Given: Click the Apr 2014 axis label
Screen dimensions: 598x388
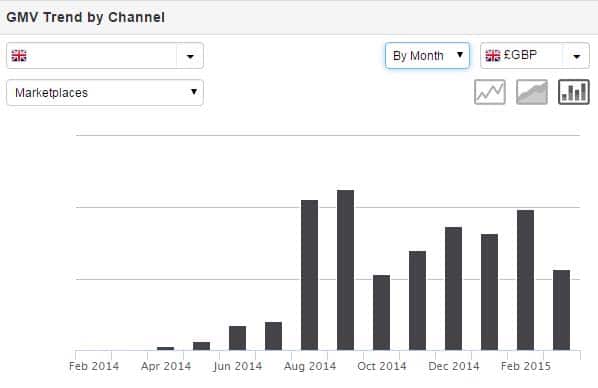Looking at the screenshot, I should 166,366.
